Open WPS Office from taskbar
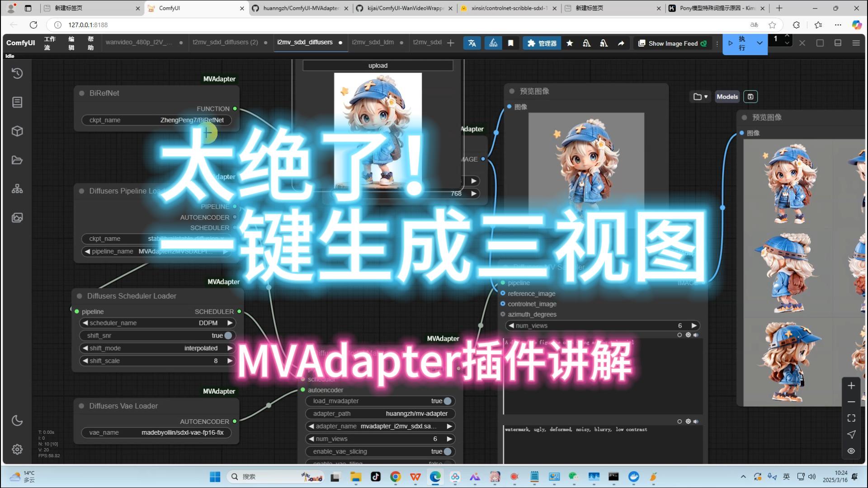868x488 pixels. 415,477
